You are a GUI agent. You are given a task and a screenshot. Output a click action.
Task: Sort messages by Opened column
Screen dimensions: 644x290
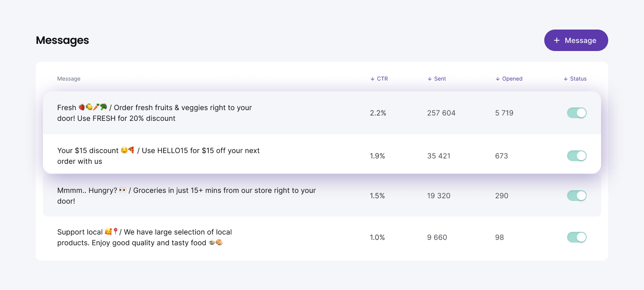[509, 79]
